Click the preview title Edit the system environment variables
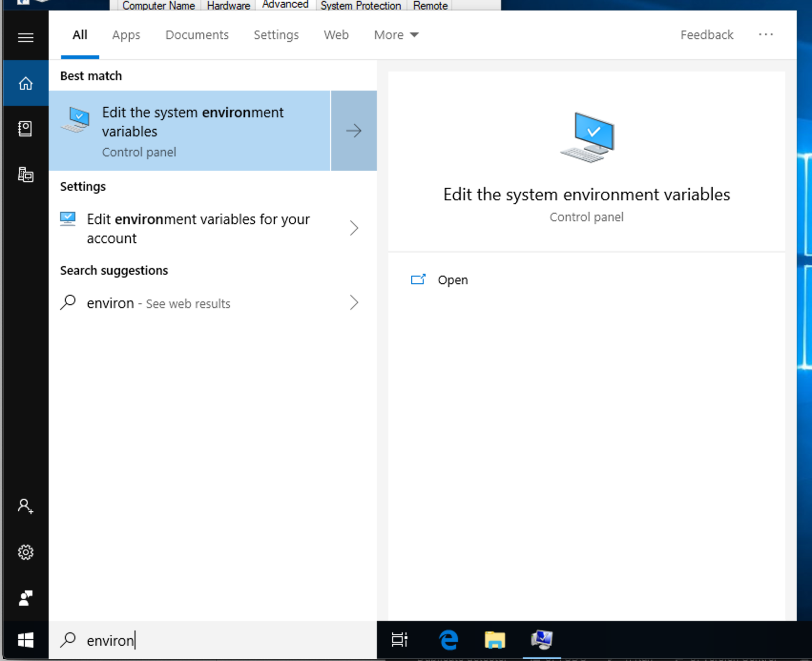The width and height of the screenshot is (812, 661). pyautogui.click(x=586, y=195)
